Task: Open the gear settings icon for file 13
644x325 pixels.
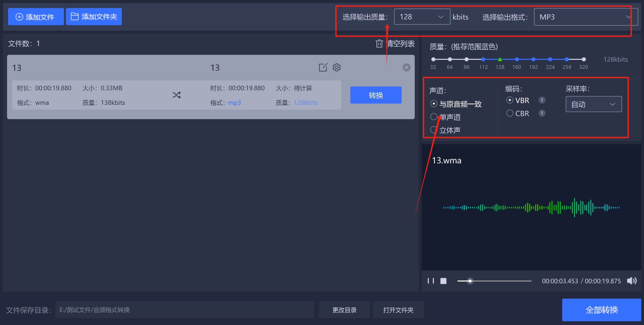Action: 337,67
